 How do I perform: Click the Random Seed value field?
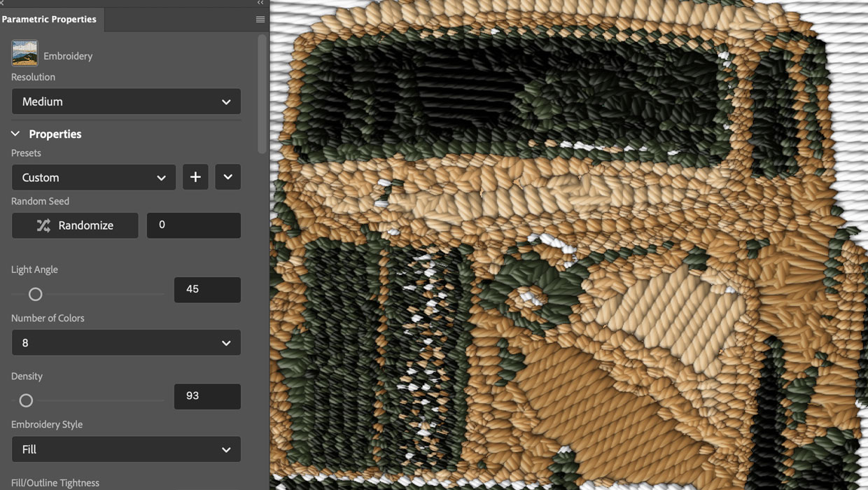194,225
